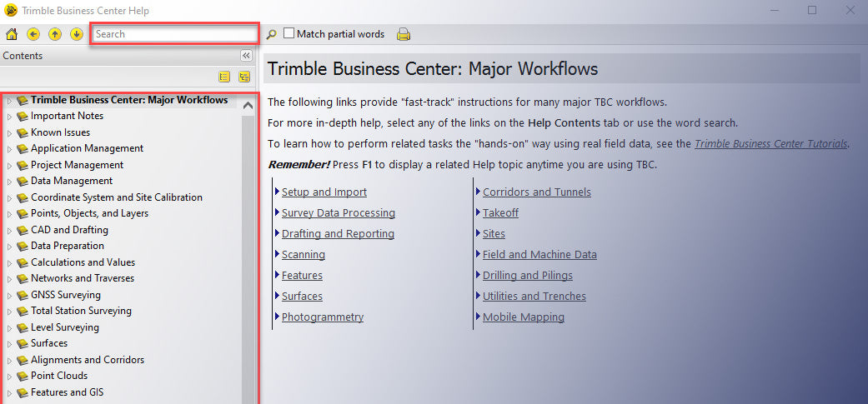Viewport: 868px width, 404px height.
Task: Click the book icon beside Known Issues
Action: pyautogui.click(x=23, y=132)
